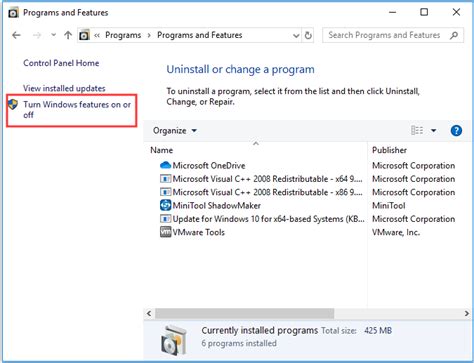Refresh the Programs and Features list

pyautogui.click(x=308, y=35)
